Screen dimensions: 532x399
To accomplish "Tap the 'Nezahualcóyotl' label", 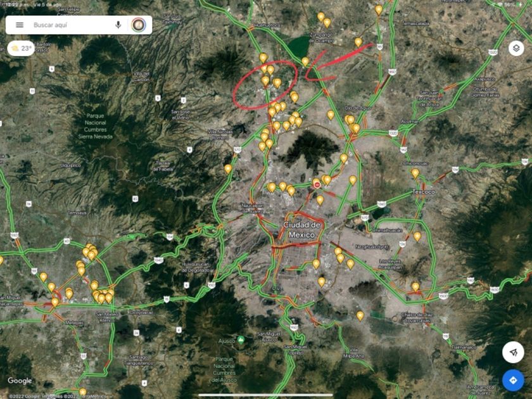I will (x=372, y=247).
